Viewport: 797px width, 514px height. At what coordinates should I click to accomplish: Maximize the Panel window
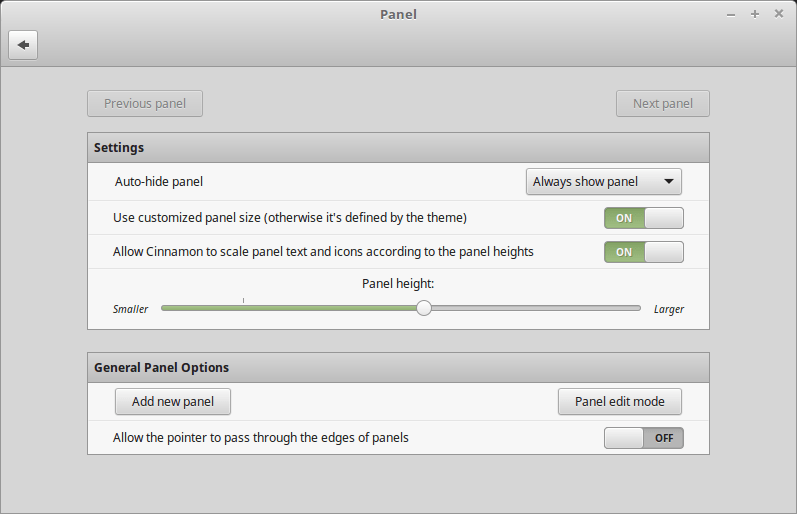coord(755,14)
